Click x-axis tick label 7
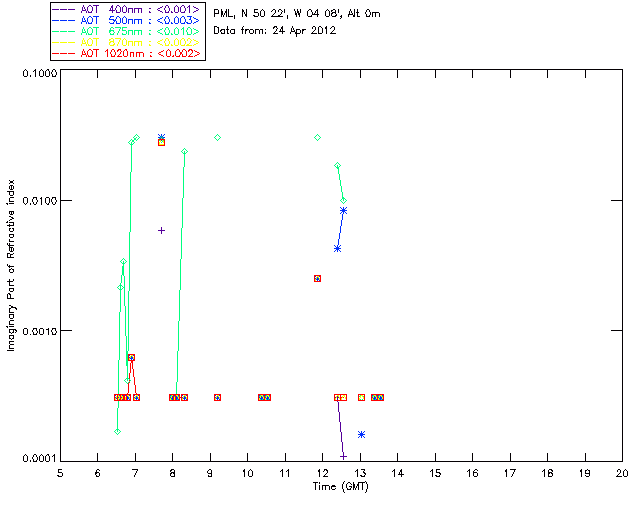Screen dimensions: 640x512 [x=135, y=473]
